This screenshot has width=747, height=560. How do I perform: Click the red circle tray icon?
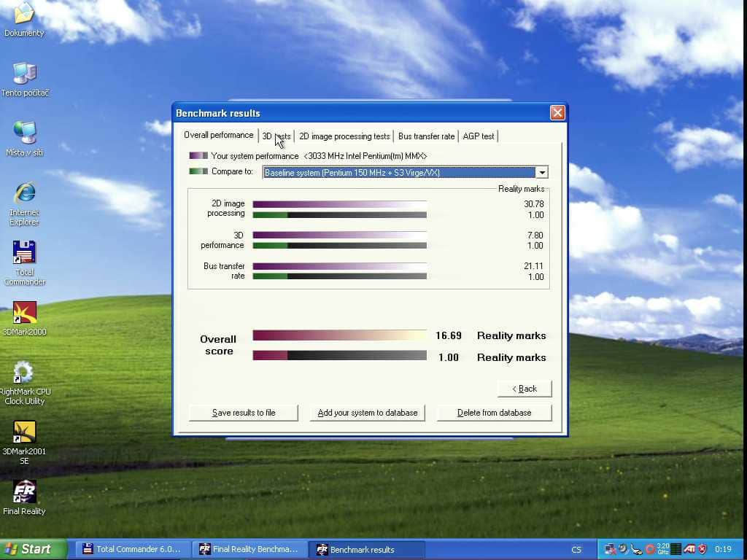point(650,549)
